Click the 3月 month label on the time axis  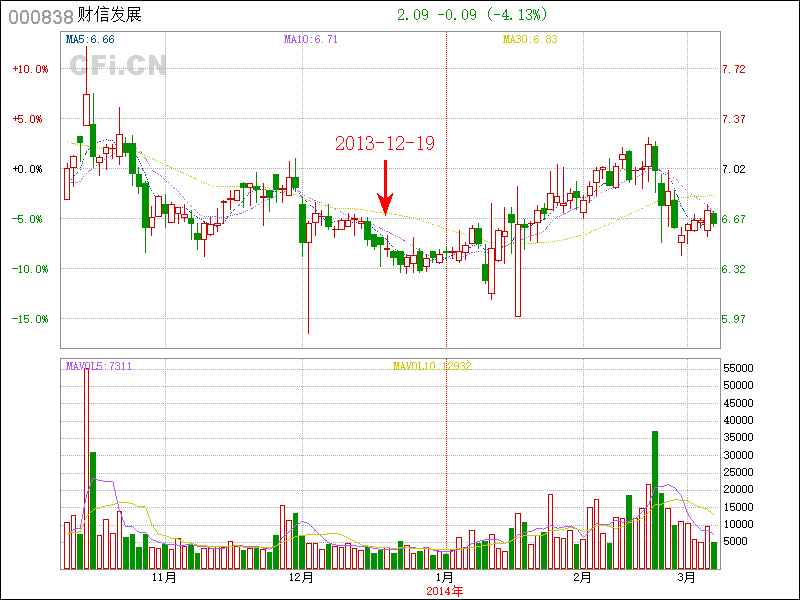686,578
